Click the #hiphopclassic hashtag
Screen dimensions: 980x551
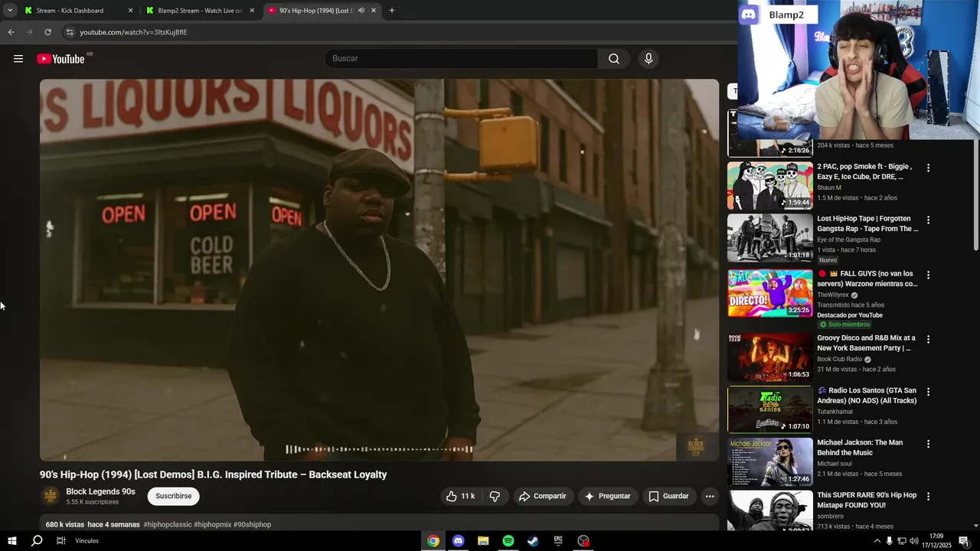168,525
